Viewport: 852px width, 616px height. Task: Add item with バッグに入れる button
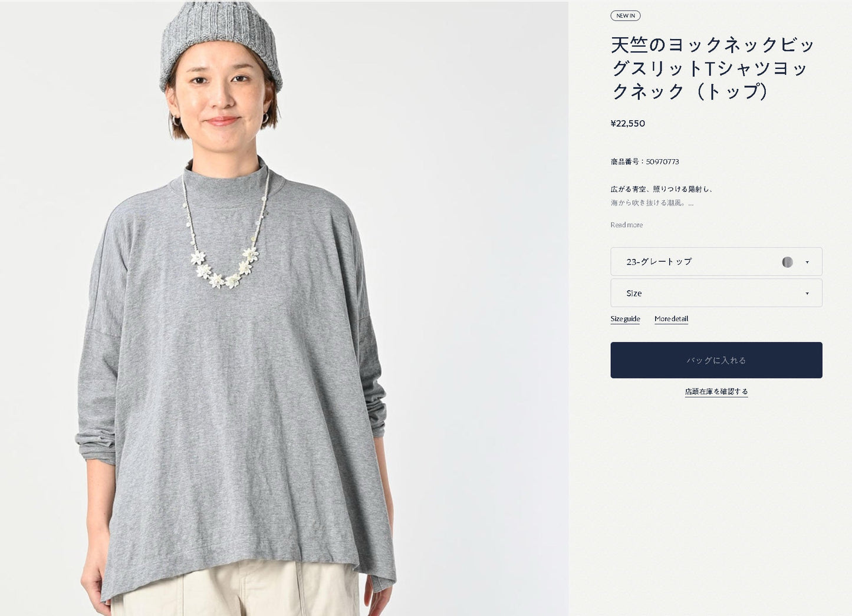coord(716,360)
